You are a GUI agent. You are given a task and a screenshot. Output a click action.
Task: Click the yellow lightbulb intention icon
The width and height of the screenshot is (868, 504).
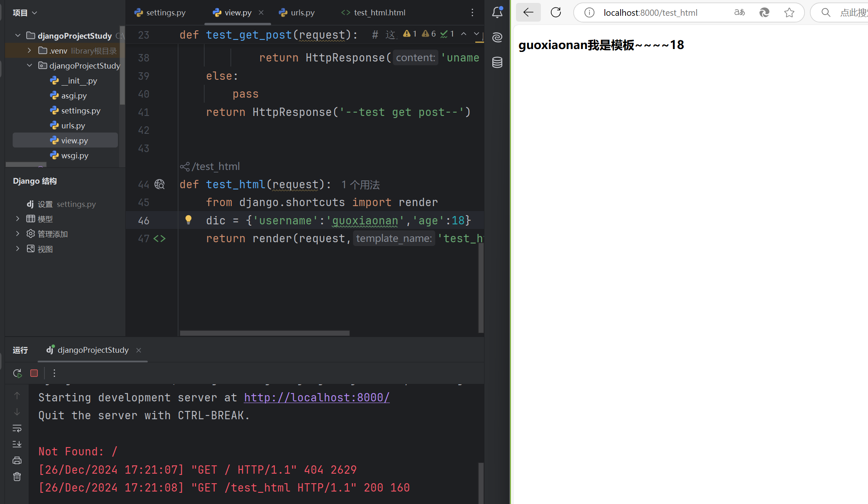coord(188,220)
